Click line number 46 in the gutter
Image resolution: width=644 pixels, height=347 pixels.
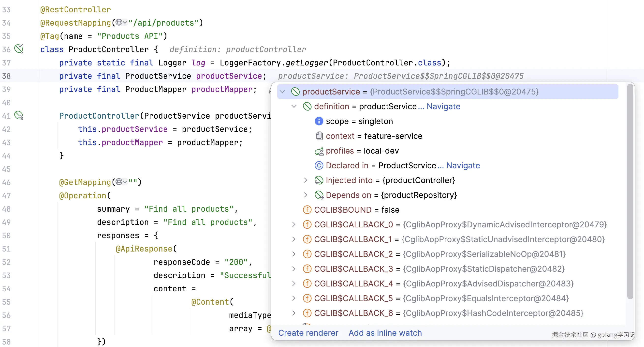tap(6, 182)
